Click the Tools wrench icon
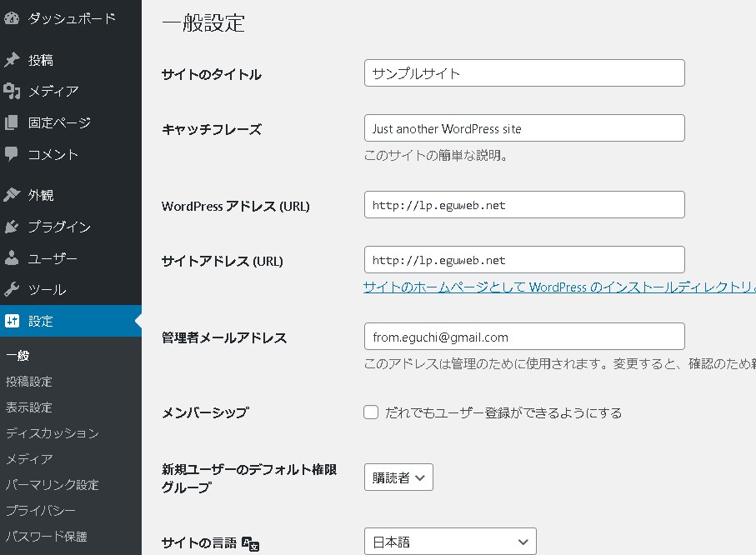This screenshot has height=555, width=756. (x=12, y=290)
